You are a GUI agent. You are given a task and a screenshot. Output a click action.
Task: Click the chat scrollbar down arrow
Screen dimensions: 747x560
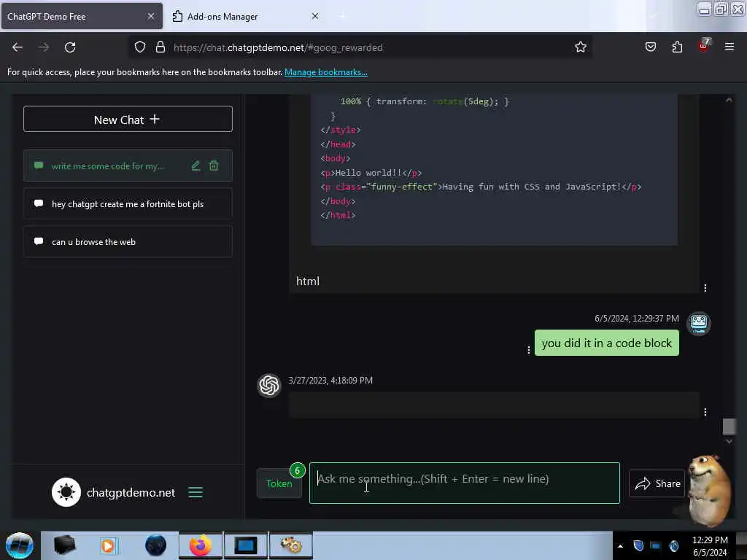[x=729, y=441]
